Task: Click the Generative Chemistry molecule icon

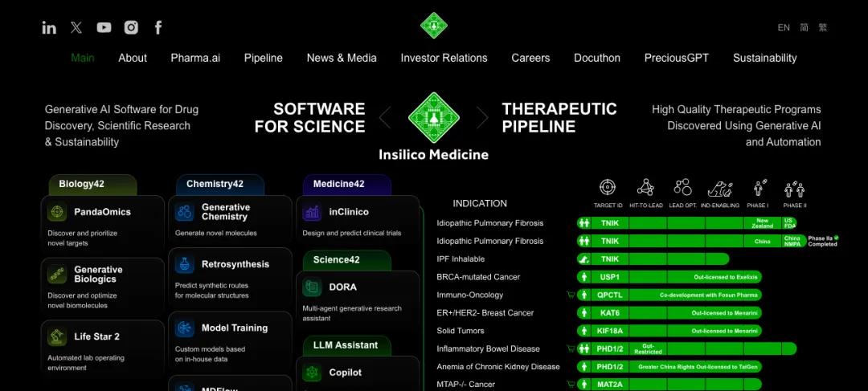Action: [x=184, y=212]
